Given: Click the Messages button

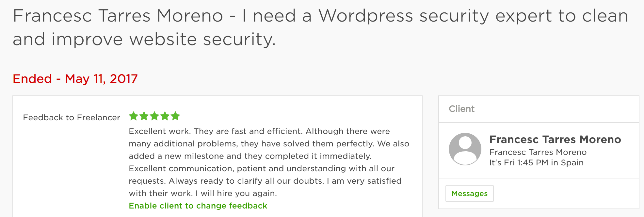Looking at the screenshot, I should click(469, 193).
